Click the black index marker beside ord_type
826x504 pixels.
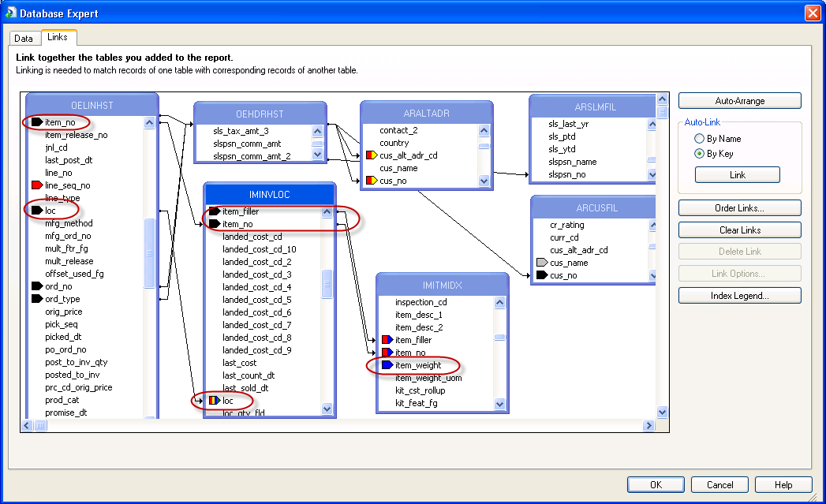(x=36, y=299)
